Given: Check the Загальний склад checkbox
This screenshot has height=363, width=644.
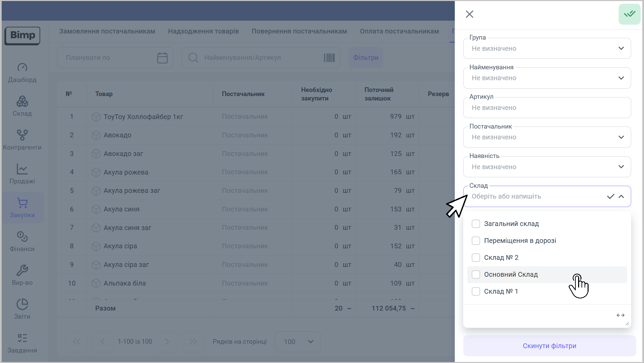Looking at the screenshot, I should coord(476,224).
